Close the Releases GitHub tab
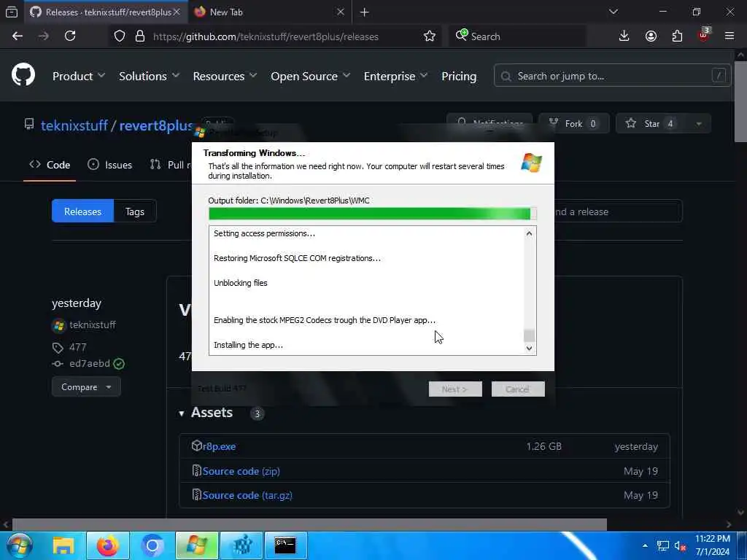This screenshot has width=747, height=560. click(x=177, y=12)
